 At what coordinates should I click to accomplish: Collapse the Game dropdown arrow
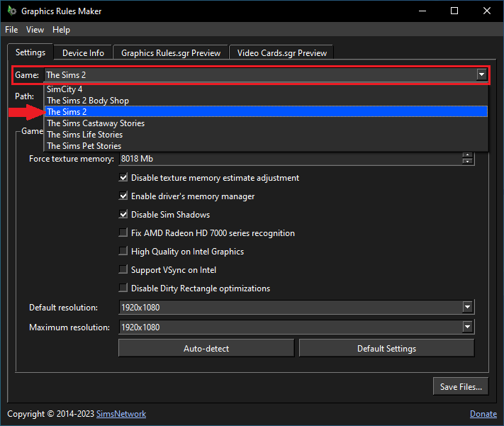(x=481, y=74)
